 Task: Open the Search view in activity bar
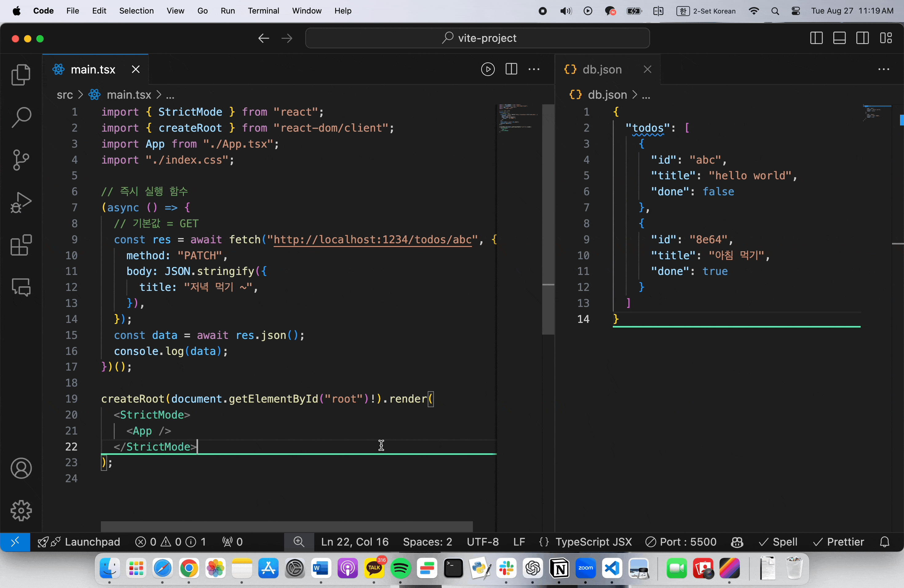pyautogui.click(x=21, y=117)
